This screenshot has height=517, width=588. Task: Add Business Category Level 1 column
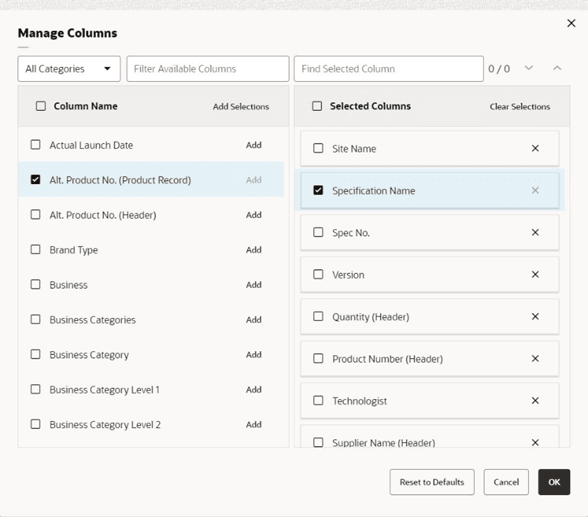(x=254, y=390)
